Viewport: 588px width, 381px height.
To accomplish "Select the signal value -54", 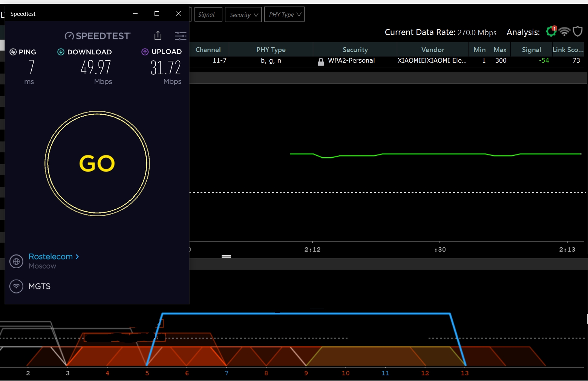I will pyautogui.click(x=544, y=60).
